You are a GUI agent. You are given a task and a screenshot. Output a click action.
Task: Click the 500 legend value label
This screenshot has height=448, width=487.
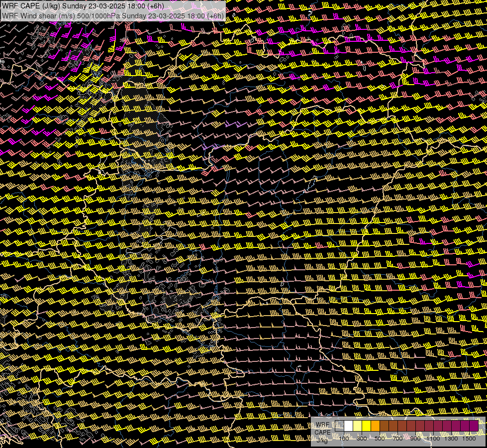[380, 439]
